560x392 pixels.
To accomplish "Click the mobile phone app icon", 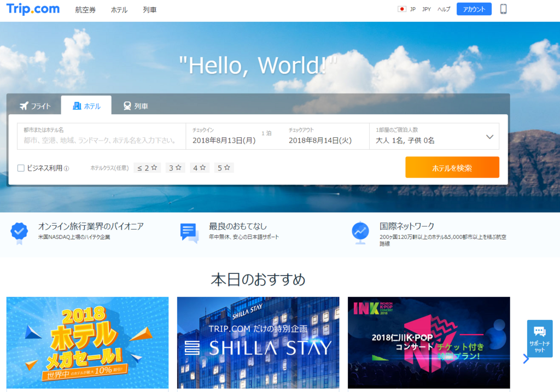I will point(503,9).
